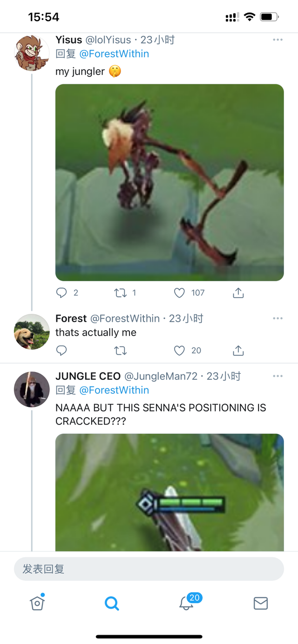Open the Search tab

(112, 604)
